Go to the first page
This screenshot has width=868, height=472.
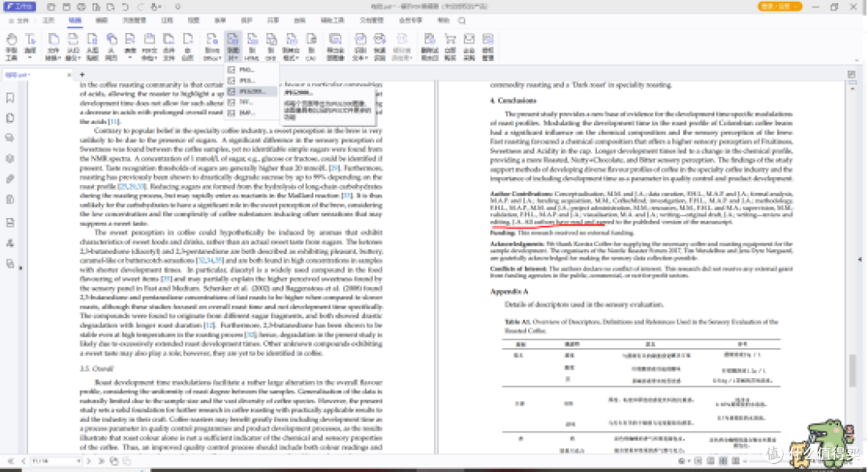pyautogui.click(x=10, y=461)
